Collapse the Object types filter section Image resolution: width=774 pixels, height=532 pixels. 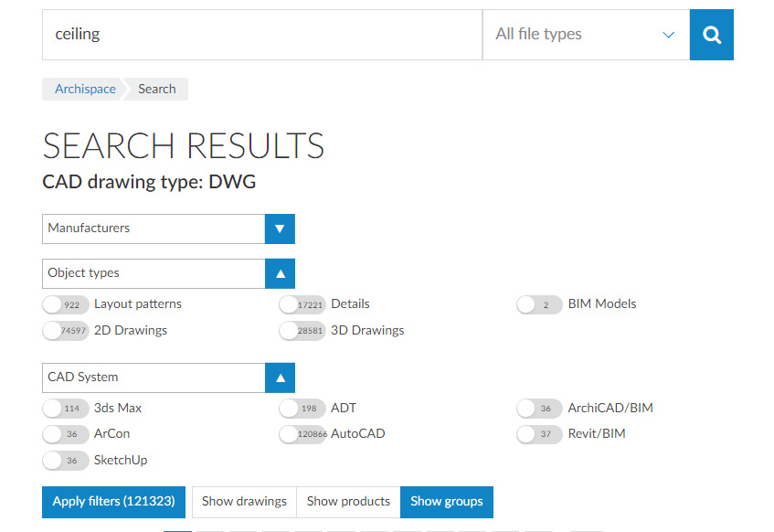[280, 273]
